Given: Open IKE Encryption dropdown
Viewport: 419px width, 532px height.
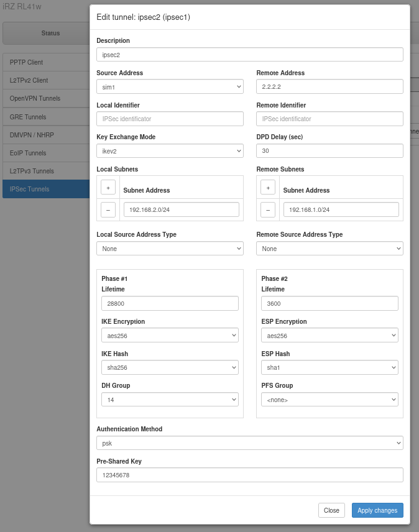Looking at the screenshot, I should click(170, 336).
